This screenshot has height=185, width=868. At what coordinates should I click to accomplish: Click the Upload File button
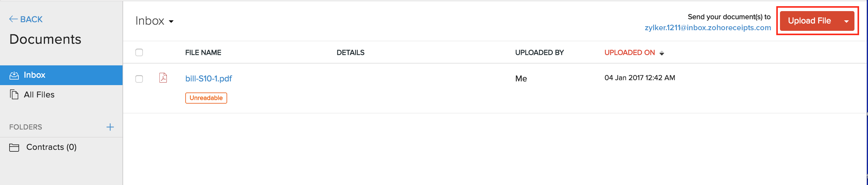tap(810, 21)
